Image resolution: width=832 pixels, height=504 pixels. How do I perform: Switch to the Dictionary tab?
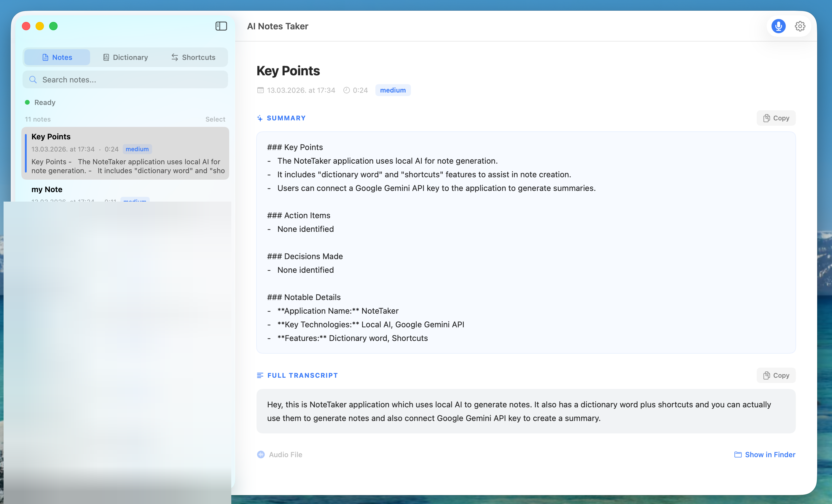point(125,58)
